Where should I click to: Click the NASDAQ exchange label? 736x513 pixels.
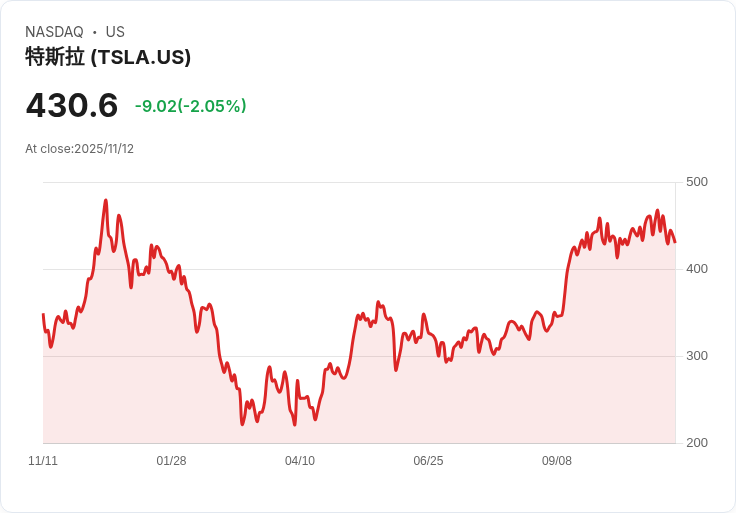54,32
